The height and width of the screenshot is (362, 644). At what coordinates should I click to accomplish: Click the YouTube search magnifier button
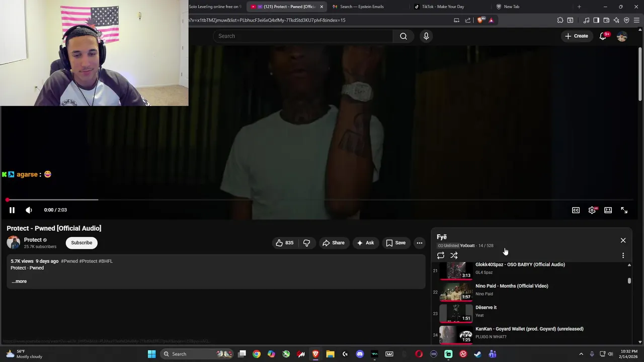coord(404,36)
